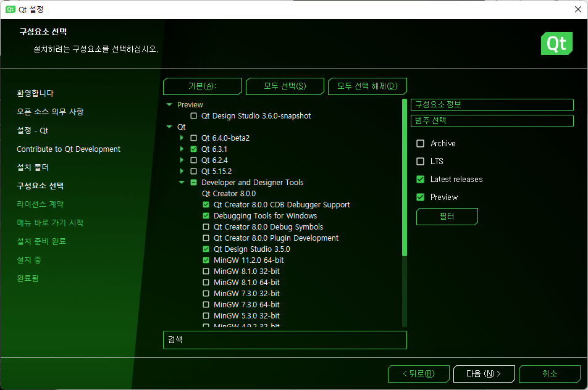Select 구성요소 선택 step in sidebar

pyautogui.click(x=40, y=186)
